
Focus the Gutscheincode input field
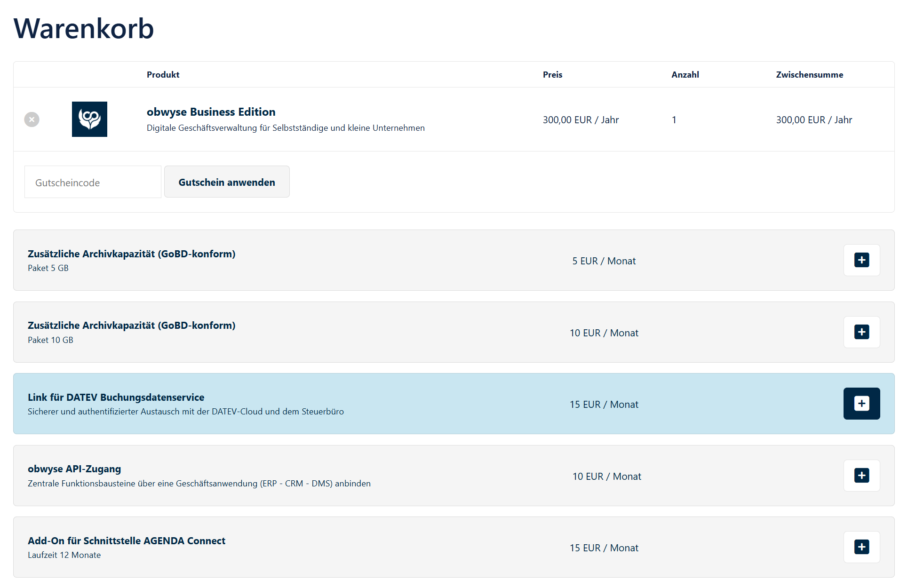(x=93, y=182)
